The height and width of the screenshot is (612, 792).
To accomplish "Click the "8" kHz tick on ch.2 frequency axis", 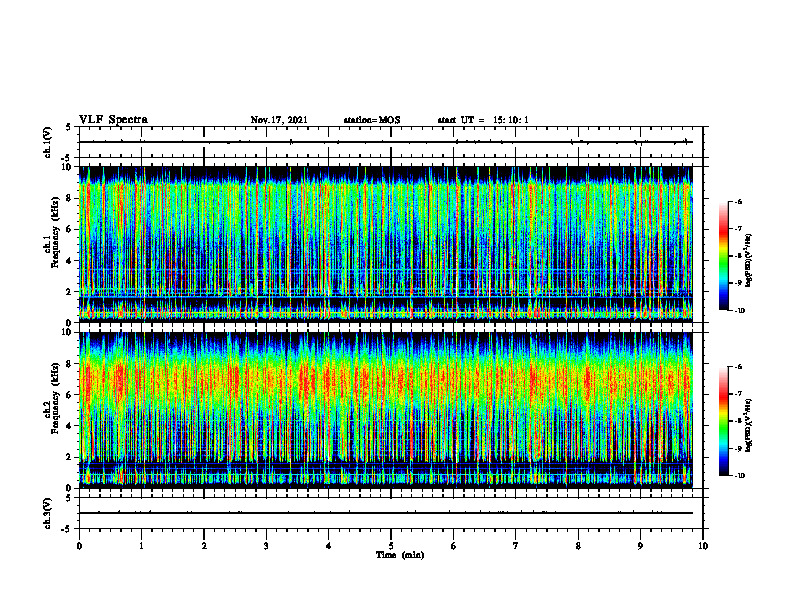I will coord(70,364).
